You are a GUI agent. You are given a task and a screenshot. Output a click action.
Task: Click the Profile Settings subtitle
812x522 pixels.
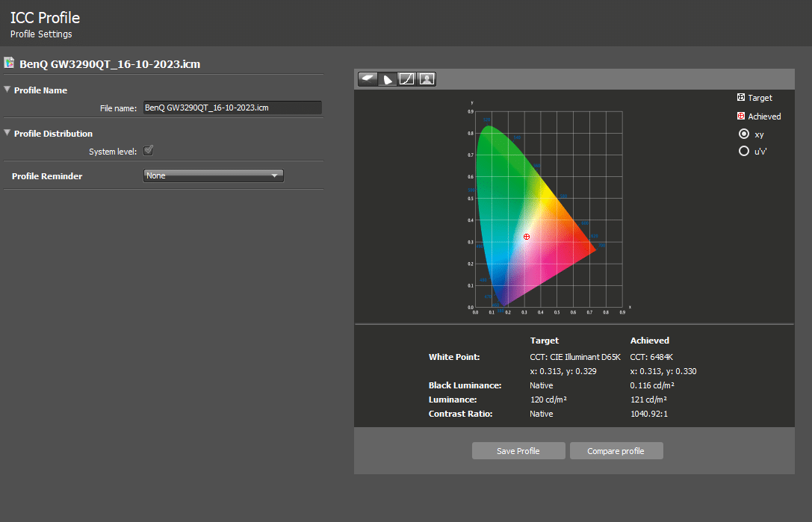[41, 34]
